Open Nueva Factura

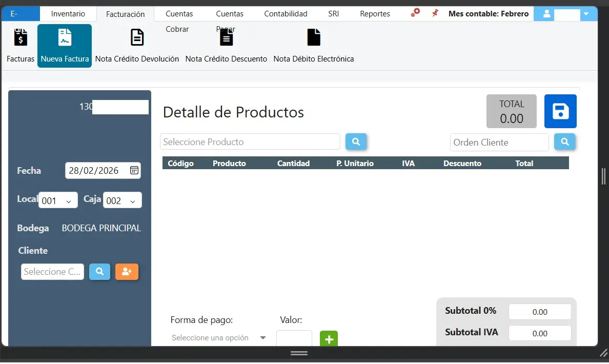64,45
